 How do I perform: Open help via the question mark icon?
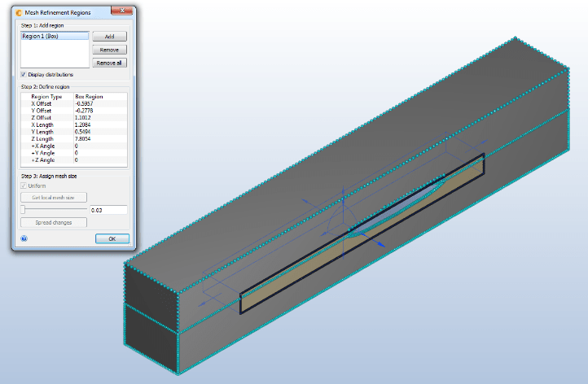coord(24,239)
